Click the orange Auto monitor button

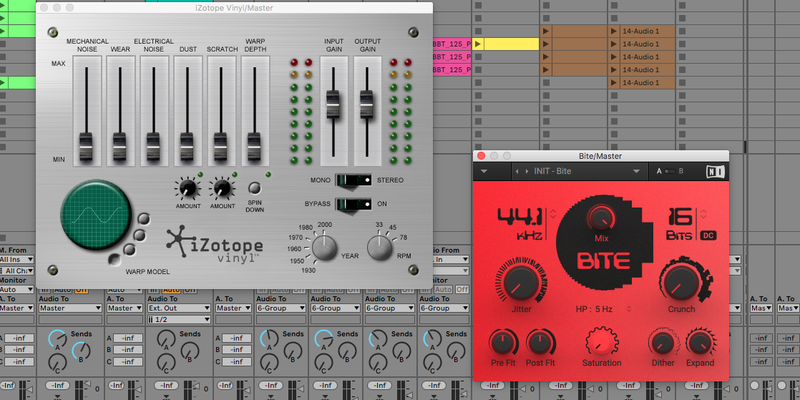172,289
